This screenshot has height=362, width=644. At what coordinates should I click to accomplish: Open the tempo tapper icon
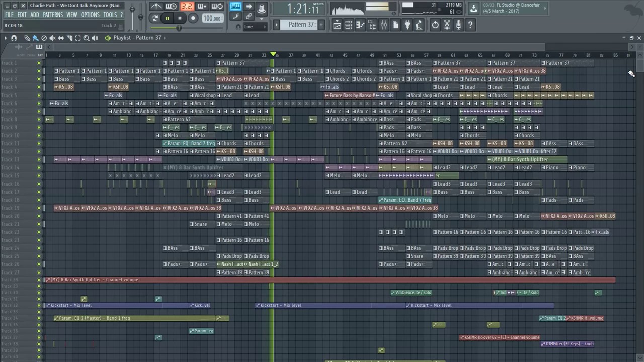[x=418, y=25]
